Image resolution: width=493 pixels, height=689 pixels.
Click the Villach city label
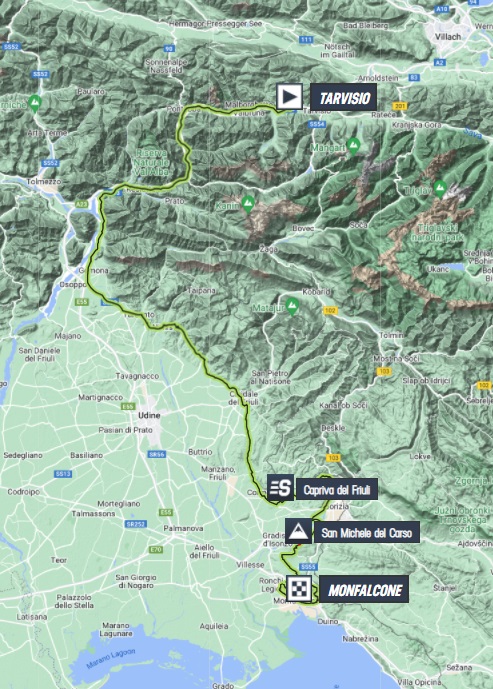[448, 37]
